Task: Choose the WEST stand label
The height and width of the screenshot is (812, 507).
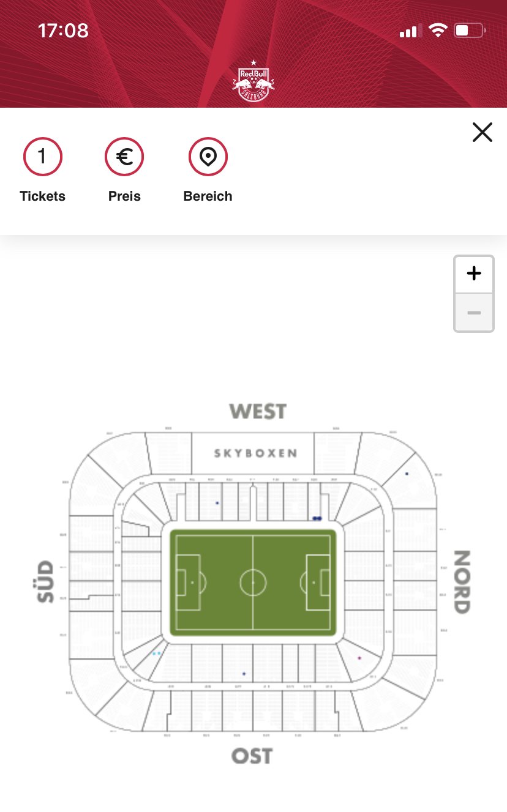Action: [258, 411]
